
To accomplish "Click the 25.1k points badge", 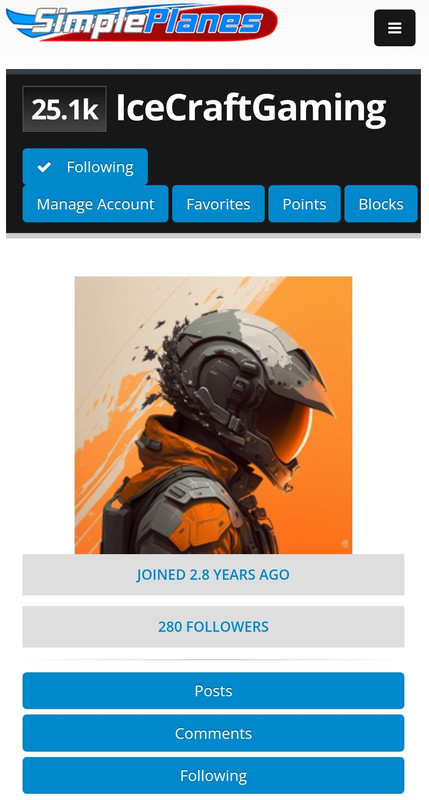I will click(64, 109).
